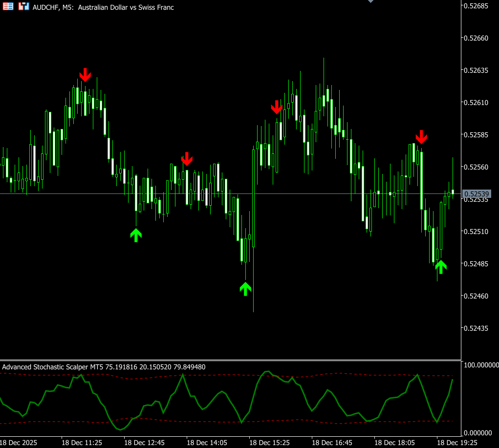Click price scale value 0.52510
Screen dimensions: 499x448
point(476,231)
